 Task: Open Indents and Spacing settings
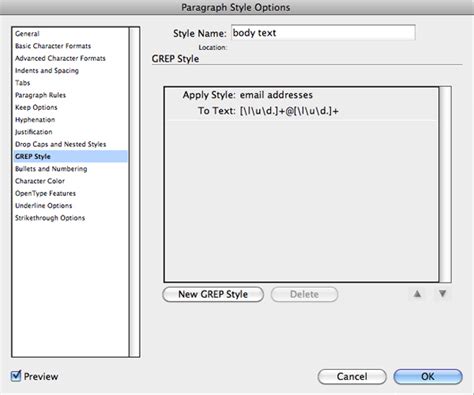(47, 71)
